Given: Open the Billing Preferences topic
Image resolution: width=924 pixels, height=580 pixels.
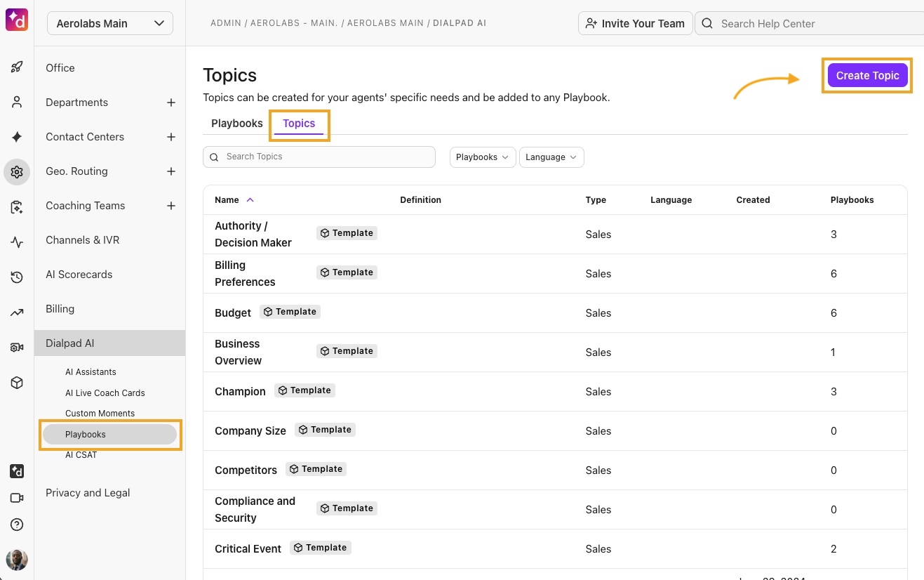Looking at the screenshot, I should 245,274.
